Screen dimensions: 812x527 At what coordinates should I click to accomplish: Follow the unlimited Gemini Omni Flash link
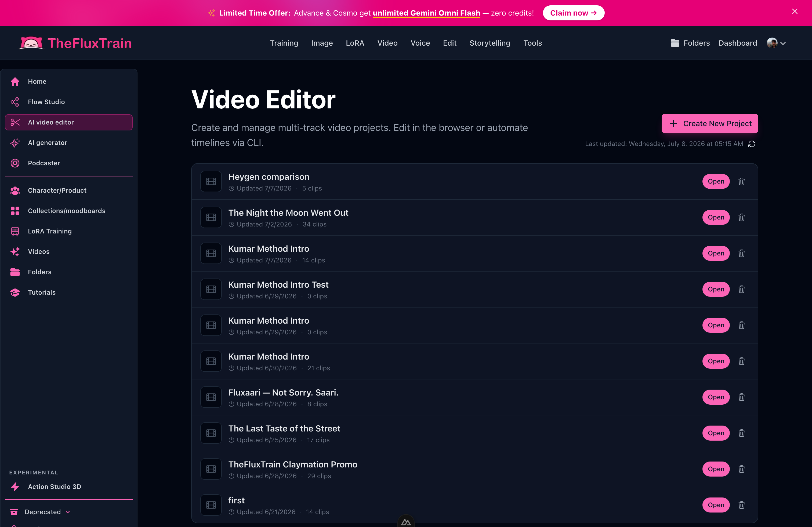click(426, 13)
